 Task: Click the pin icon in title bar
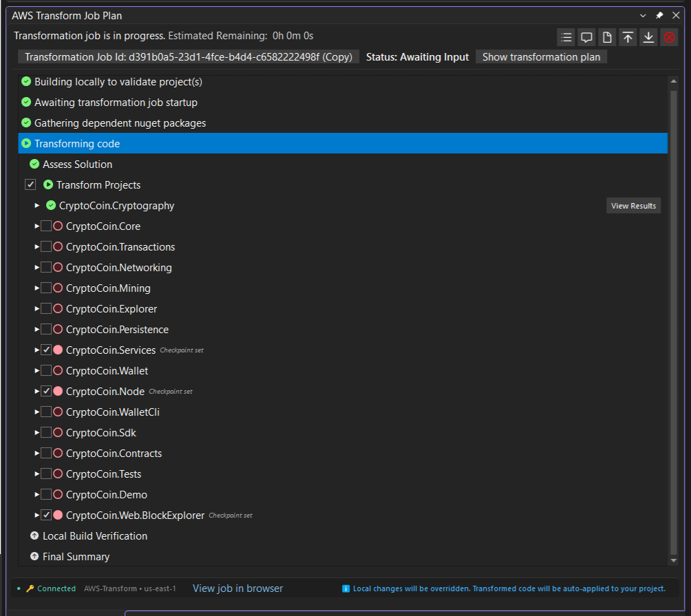(x=659, y=15)
